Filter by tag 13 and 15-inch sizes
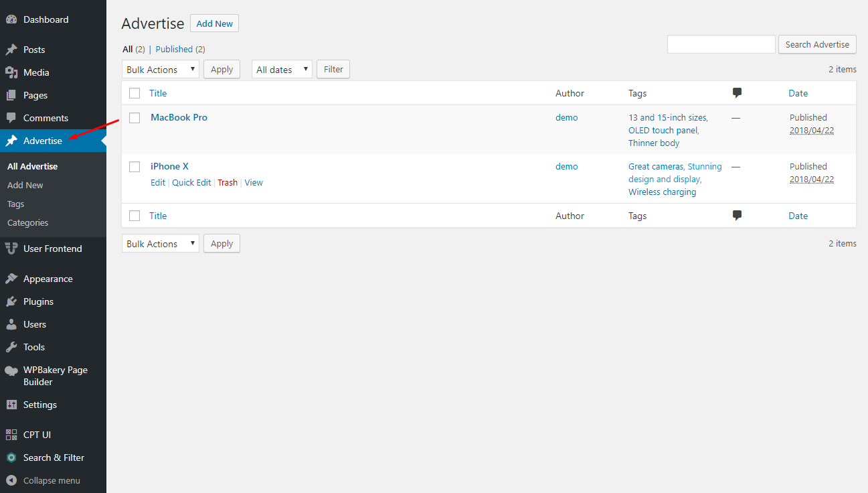Viewport: 868px width, 493px height. [667, 117]
